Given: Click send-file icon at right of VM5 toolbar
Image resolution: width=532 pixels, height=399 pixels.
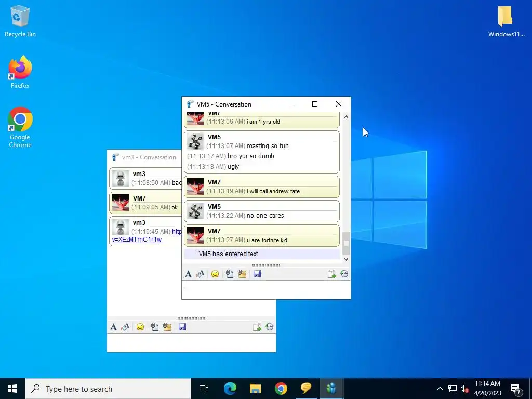Looking at the screenshot, I should [331, 274].
